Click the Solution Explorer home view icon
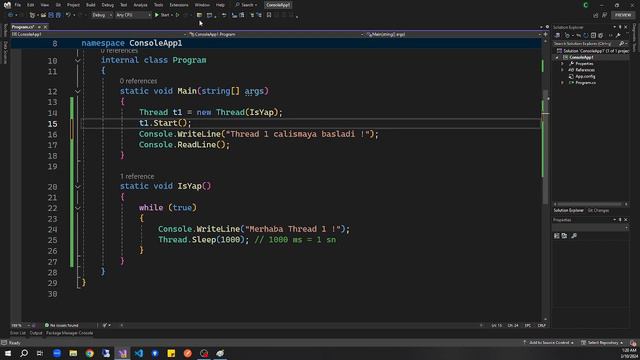640x360 pixels. [558, 36]
